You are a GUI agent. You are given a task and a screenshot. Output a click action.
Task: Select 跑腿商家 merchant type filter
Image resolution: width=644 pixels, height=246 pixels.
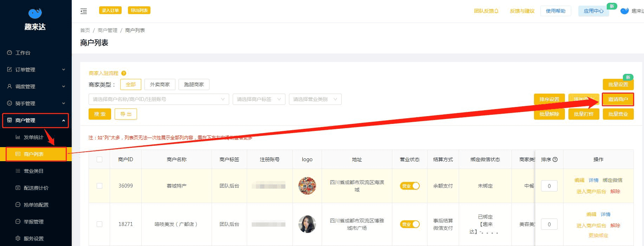coord(194,84)
